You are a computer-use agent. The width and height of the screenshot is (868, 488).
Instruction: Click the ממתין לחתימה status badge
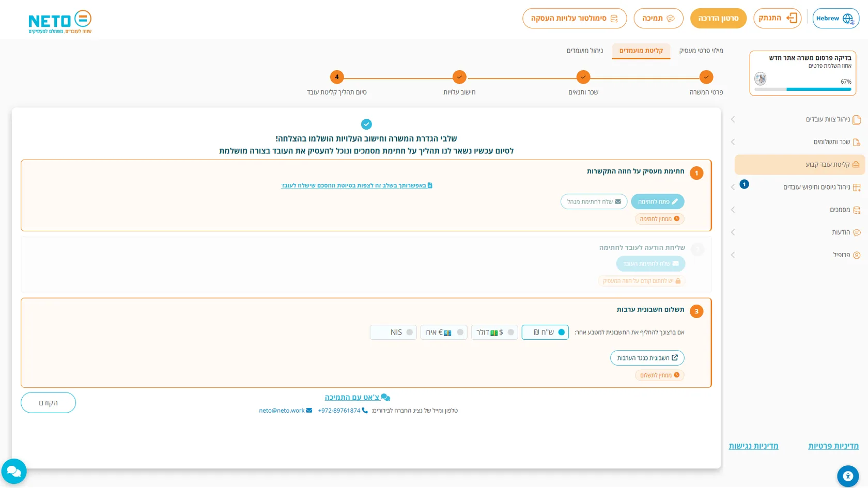[x=660, y=219]
